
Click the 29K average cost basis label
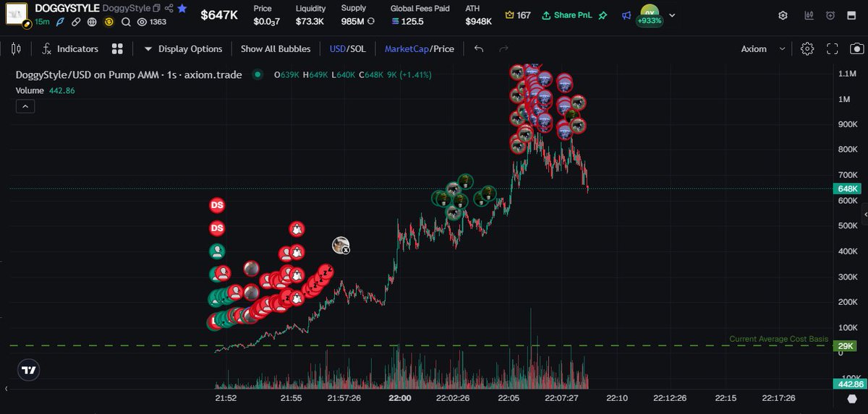point(846,346)
